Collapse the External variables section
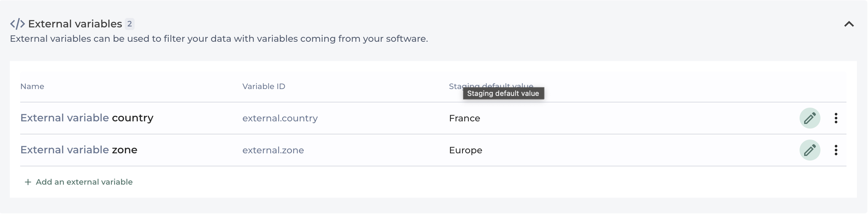This screenshot has height=214, width=868. pyautogui.click(x=849, y=24)
